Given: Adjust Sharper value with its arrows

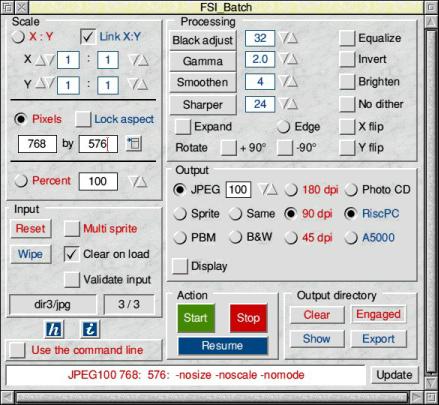Looking at the screenshot, I should click(289, 104).
